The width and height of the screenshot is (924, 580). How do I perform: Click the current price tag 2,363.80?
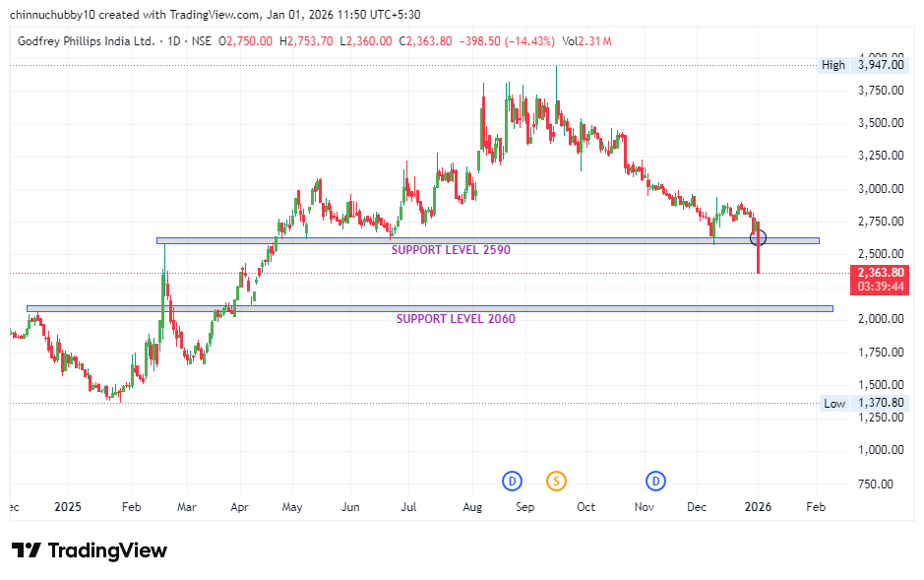pos(881,273)
